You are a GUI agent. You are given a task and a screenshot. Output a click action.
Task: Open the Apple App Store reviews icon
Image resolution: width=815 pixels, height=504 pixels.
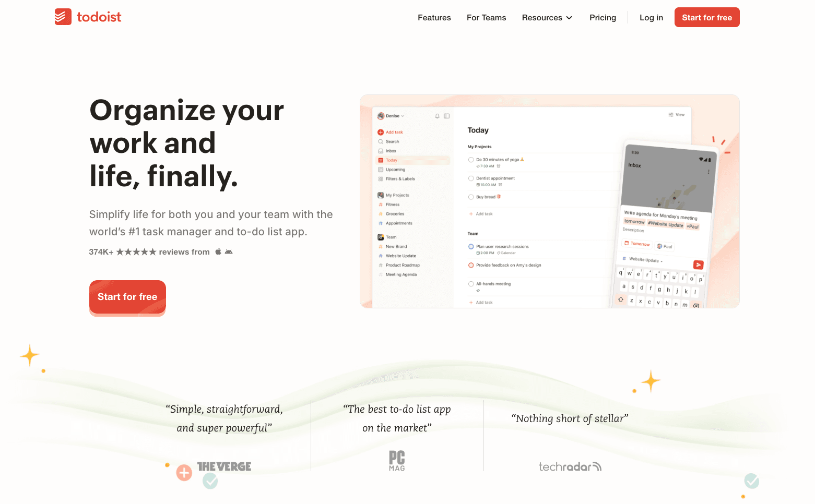[218, 251]
